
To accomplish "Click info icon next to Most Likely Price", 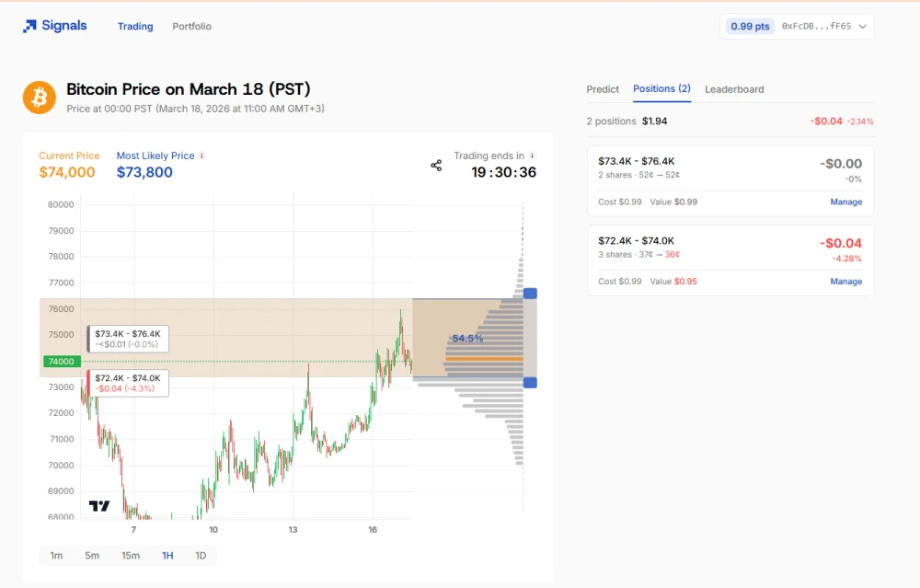I will pos(202,156).
